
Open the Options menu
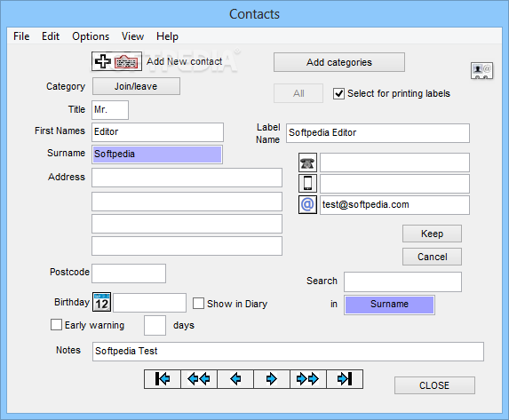[91, 36]
